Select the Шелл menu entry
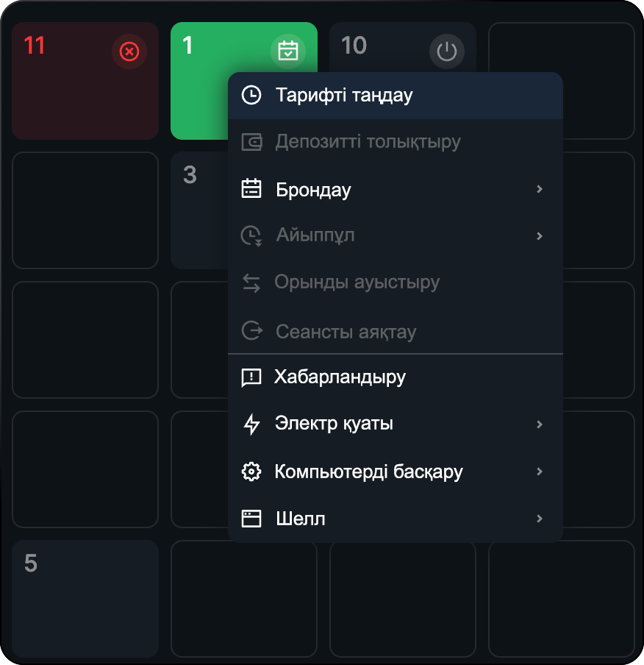The image size is (644, 665). point(396,519)
